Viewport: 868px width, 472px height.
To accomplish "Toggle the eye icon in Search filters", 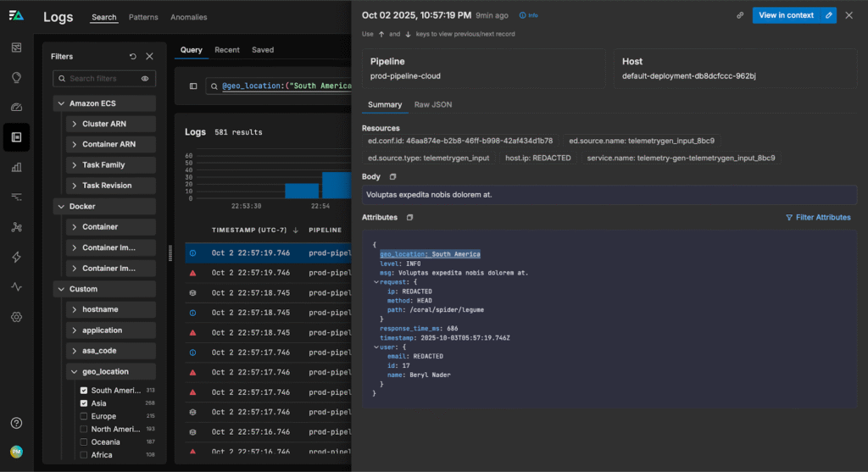I will (x=145, y=79).
